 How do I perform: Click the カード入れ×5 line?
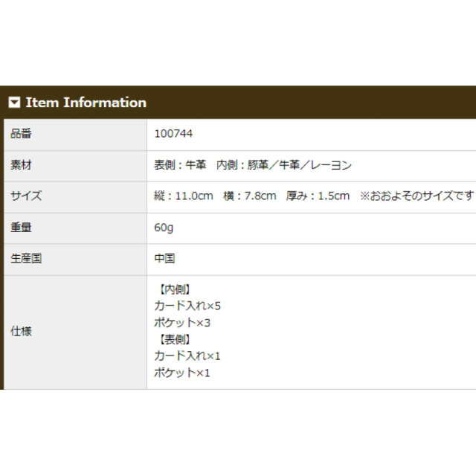pos(187,306)
